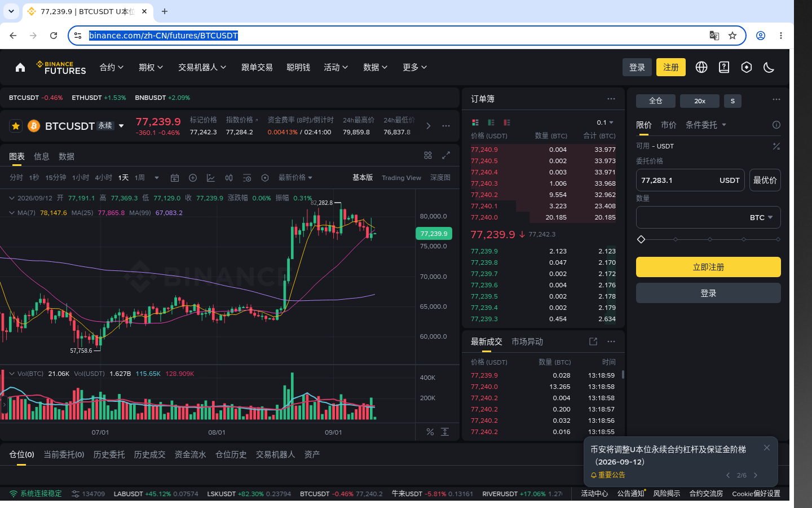This screenshot has height=508, width=812.
Task: Dismiss the announcement popup
Action: 767,448
